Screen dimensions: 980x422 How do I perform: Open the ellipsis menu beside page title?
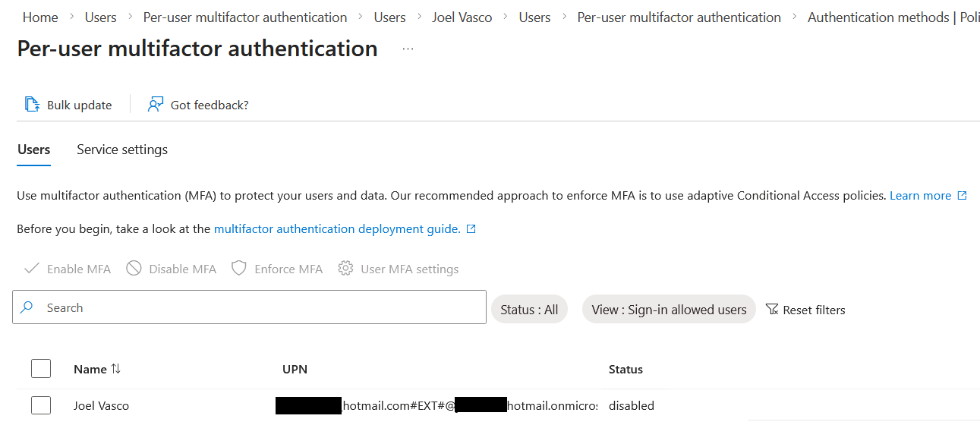coord(408,49)
